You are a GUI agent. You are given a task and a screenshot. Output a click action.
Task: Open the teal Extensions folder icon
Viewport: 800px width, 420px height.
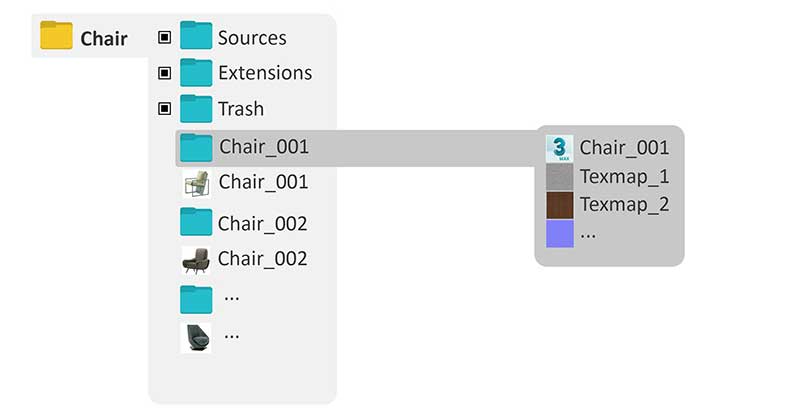point(196,72)
